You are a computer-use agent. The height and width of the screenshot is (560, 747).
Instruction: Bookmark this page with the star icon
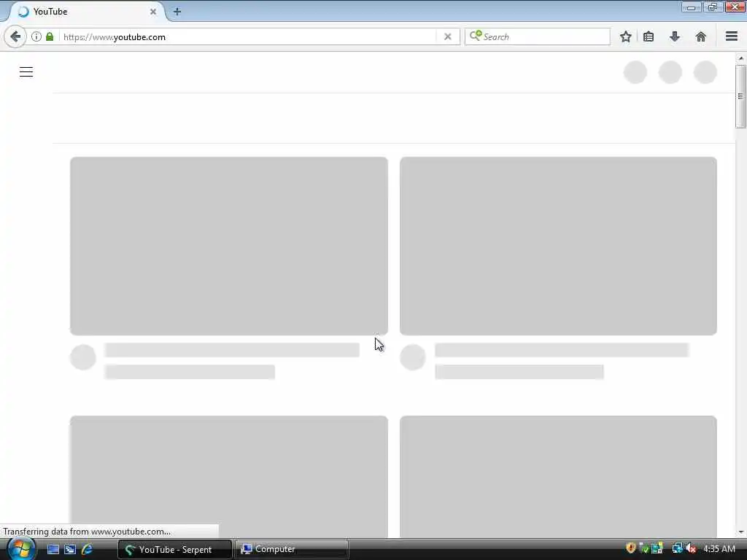click(x=625, y=36)
